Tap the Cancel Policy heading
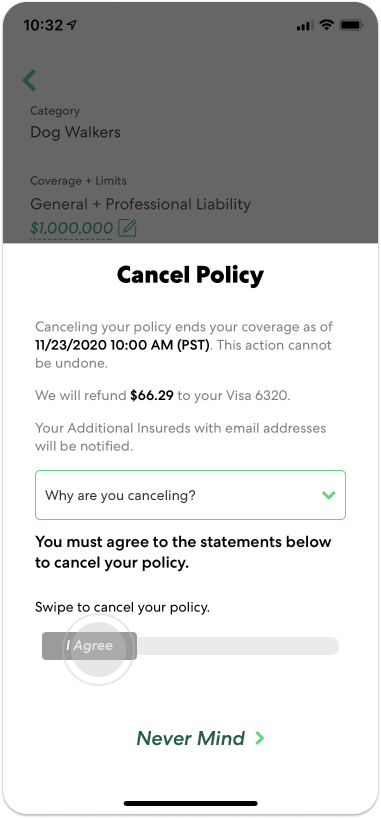 click(190, 275)
